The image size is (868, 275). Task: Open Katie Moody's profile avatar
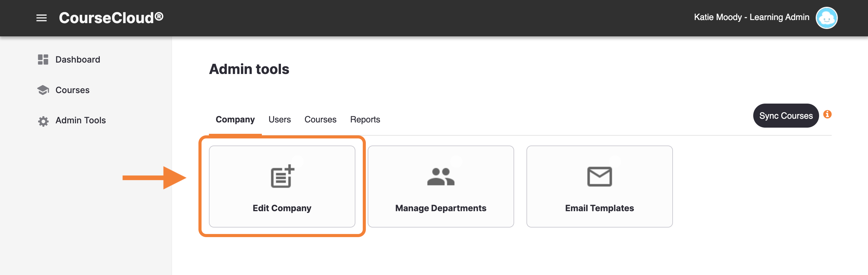coord(826,18)
